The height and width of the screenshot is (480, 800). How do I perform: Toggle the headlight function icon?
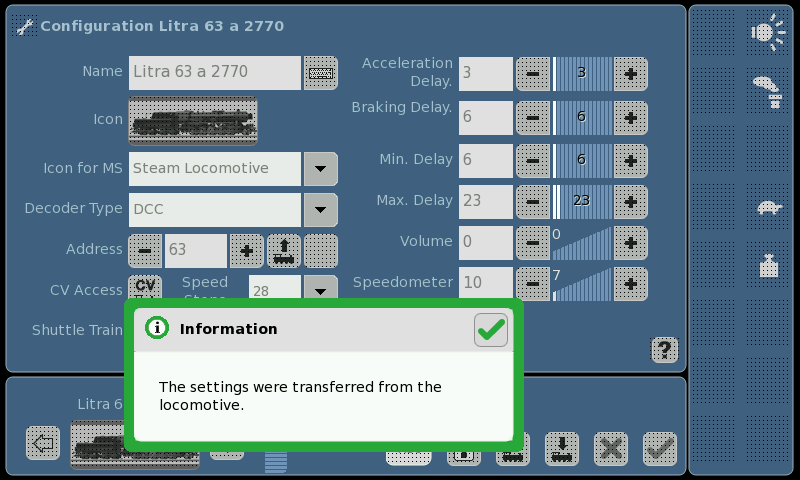click(x=768, y=33)
